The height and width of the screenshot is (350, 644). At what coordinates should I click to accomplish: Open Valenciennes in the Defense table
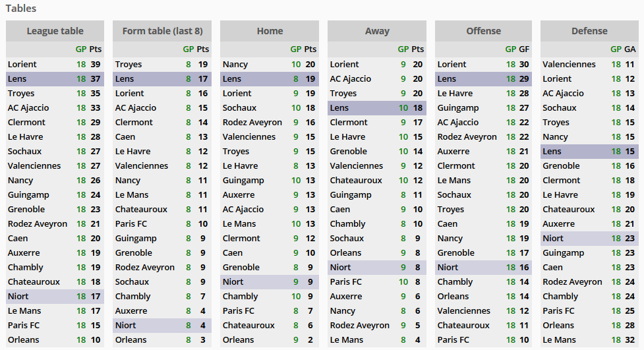[x=569, y=64]
